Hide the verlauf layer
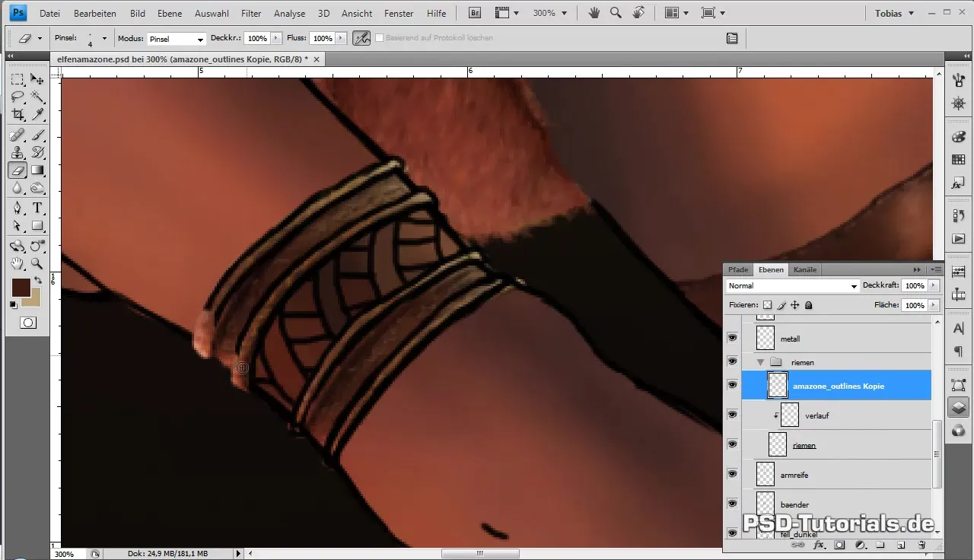Viewport: 974px width, 560px height. point(732,415)
